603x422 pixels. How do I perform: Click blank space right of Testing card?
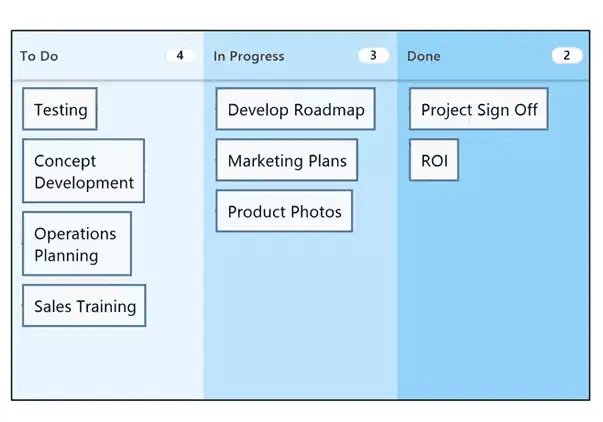pos(150,109)
